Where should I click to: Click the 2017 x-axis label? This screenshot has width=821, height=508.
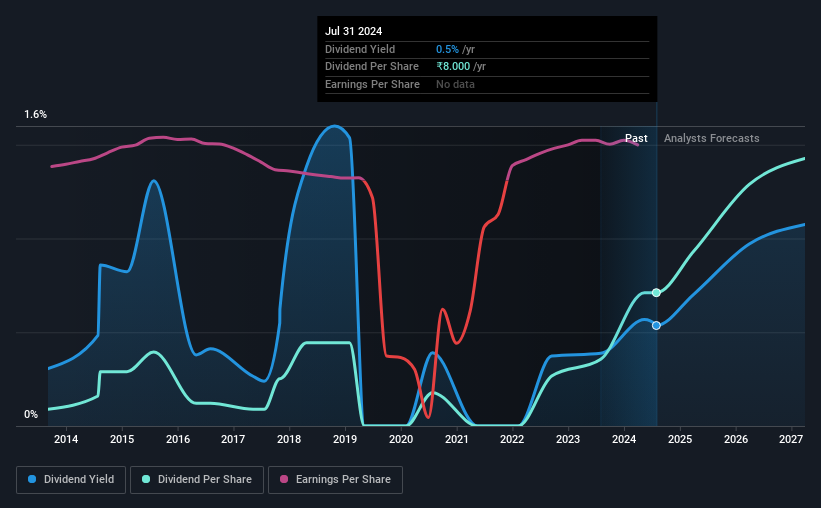click(x=233, y=439)
